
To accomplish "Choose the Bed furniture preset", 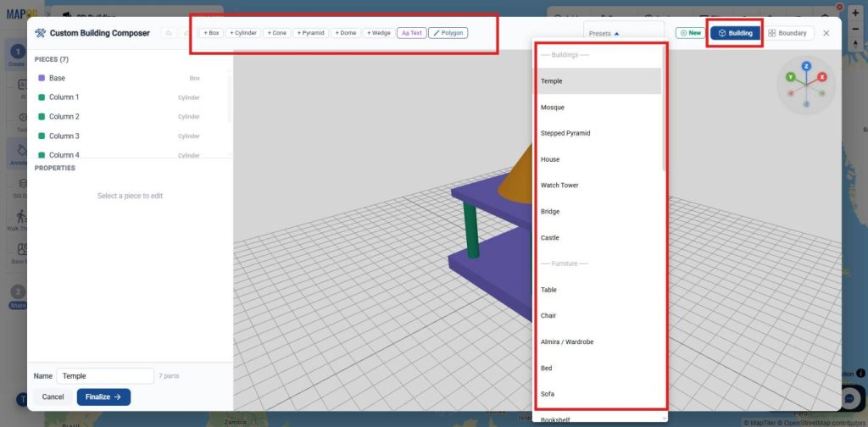I will [x=598, y=369].
